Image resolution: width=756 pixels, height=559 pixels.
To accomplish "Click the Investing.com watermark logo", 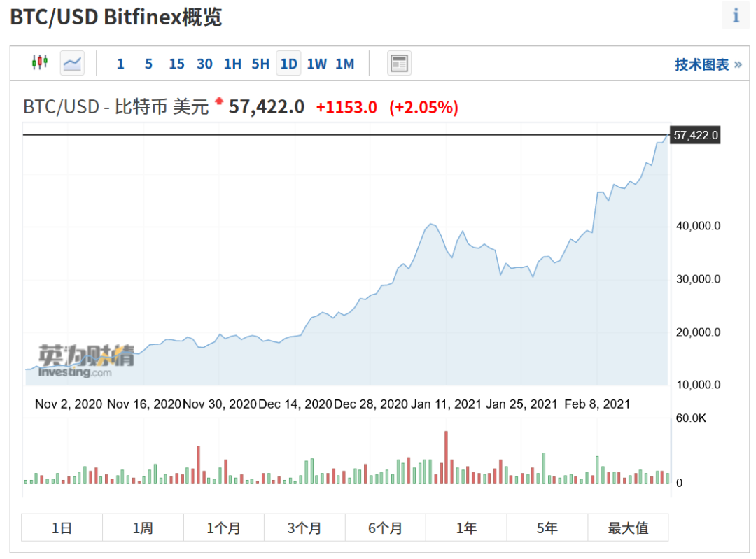I will click(x=76, y=362).
